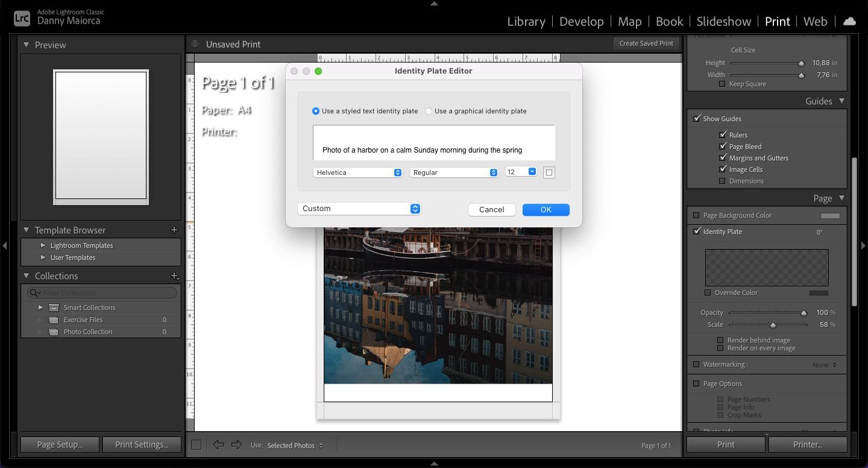
Task: Click the Printer... button
Action: [x=808, y=444]
